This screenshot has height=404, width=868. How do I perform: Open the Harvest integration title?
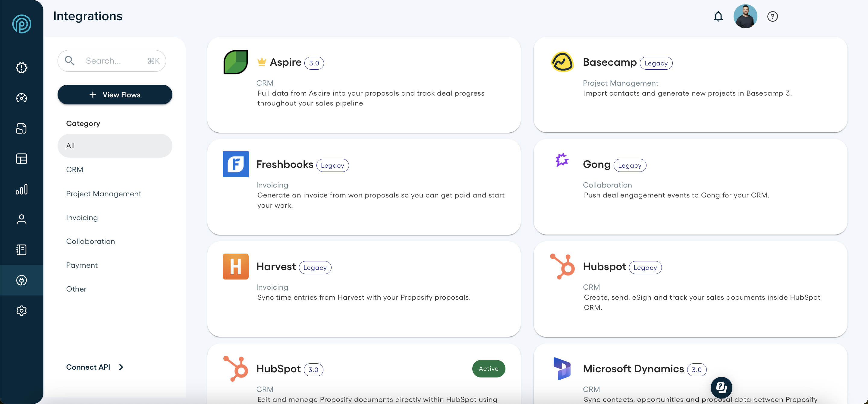click(276, 266)
